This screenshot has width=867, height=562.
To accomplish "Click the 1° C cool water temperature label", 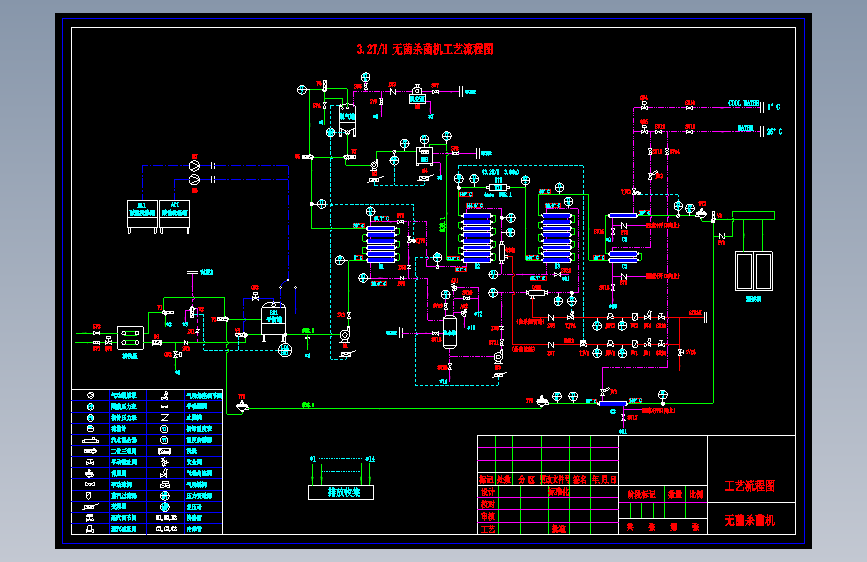I will click(774, 107).
